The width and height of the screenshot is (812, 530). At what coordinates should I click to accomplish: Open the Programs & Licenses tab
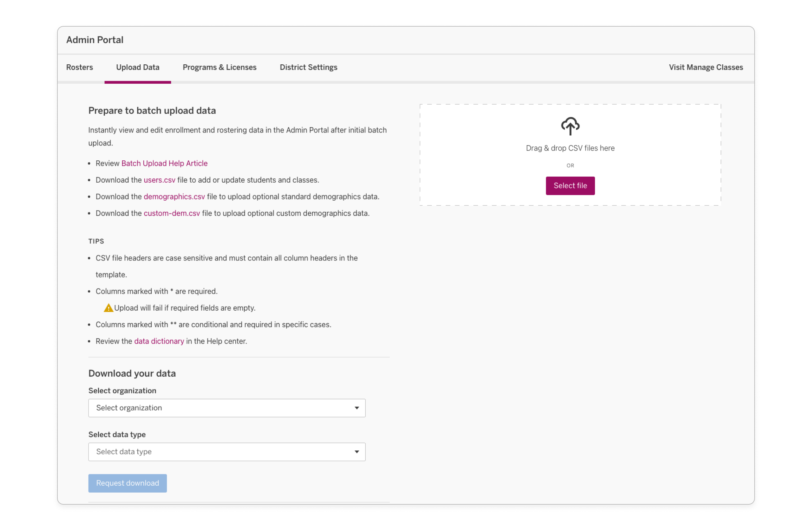coord(219,67)
